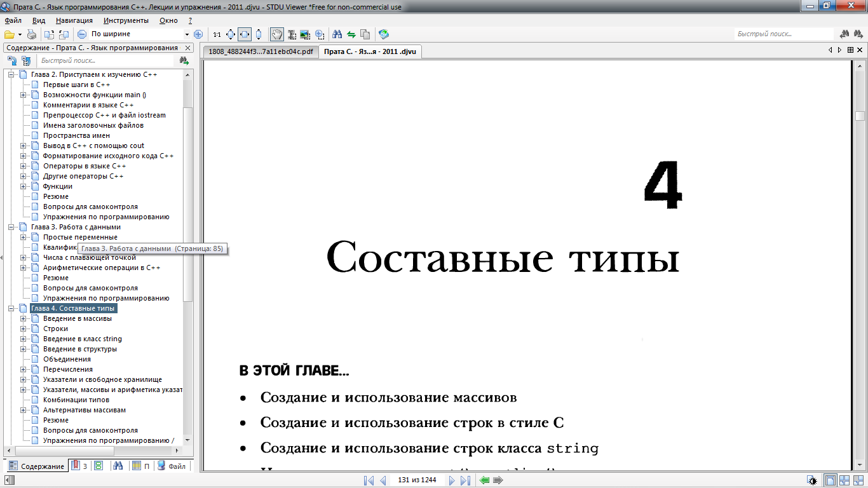The height and width of the screenshot is (488, 868).
Task: Switch to single page layout mode
Action: [x=831, y=480]
